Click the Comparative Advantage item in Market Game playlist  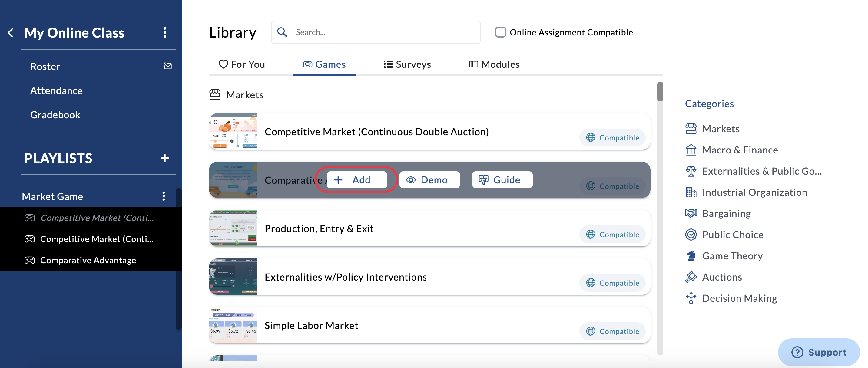(x=88, y=260)
